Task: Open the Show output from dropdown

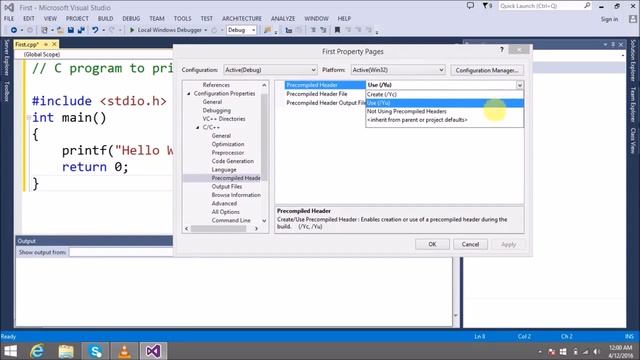Action: [122, 252]
